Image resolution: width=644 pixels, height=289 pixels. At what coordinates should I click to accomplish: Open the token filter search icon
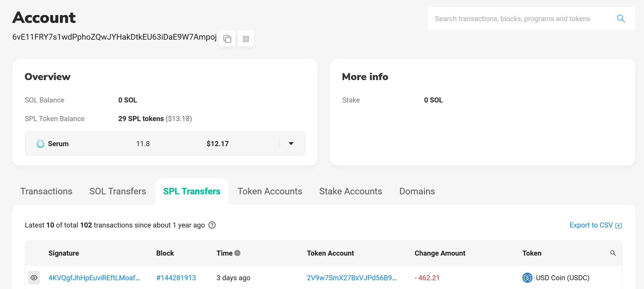pos(613,253)
